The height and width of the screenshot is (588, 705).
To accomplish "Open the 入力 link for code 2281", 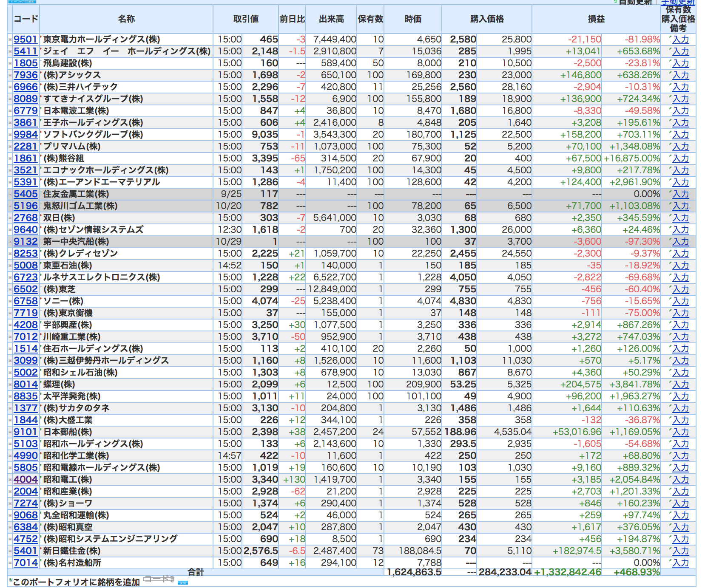I will [680, 147].
